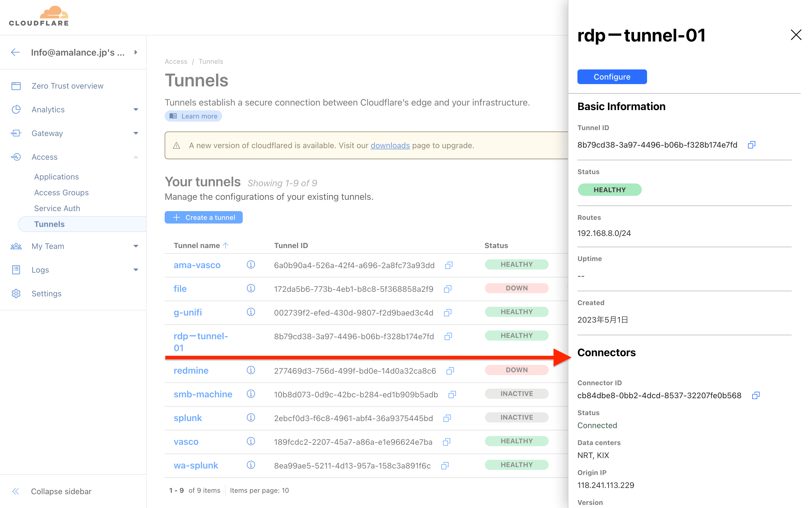Click the Origin IP 118.241.113.229
This screenshot has width=812, height=508.
pos(606,485)
